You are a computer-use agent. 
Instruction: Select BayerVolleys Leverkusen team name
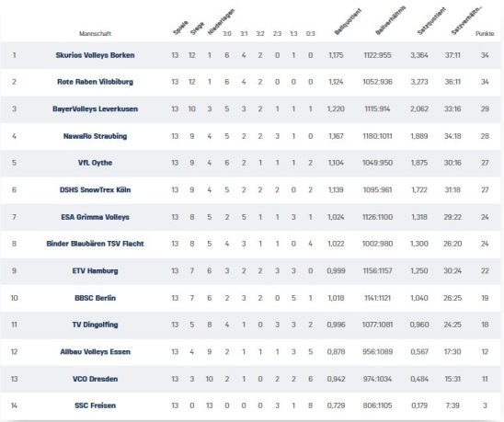pyautogui.click(x=95, y=109)
